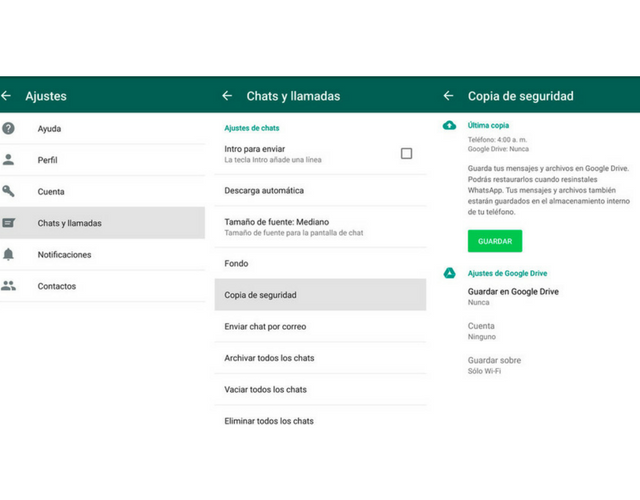Click back arrow in Ajustes header
Image resolution: width=640 pixels, height=500 pixels.
[7, 96]
